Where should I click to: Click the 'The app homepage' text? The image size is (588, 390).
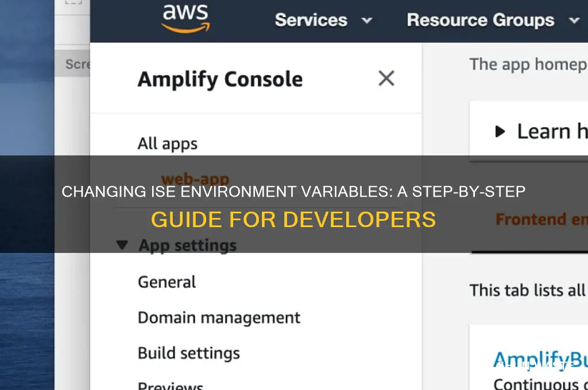[528, 65]
